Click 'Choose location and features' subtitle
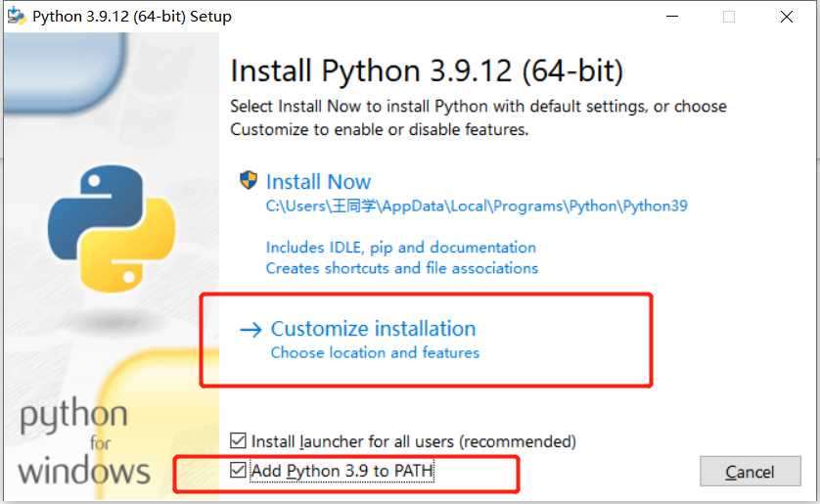820x504 pixels. pyautogui.click(x=375, y=353)
